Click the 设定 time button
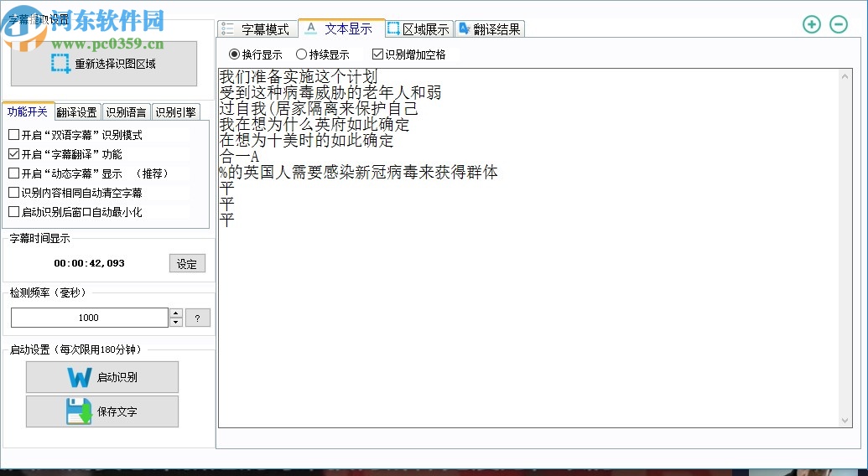This screenshot has height=476, width=868. 187,264
